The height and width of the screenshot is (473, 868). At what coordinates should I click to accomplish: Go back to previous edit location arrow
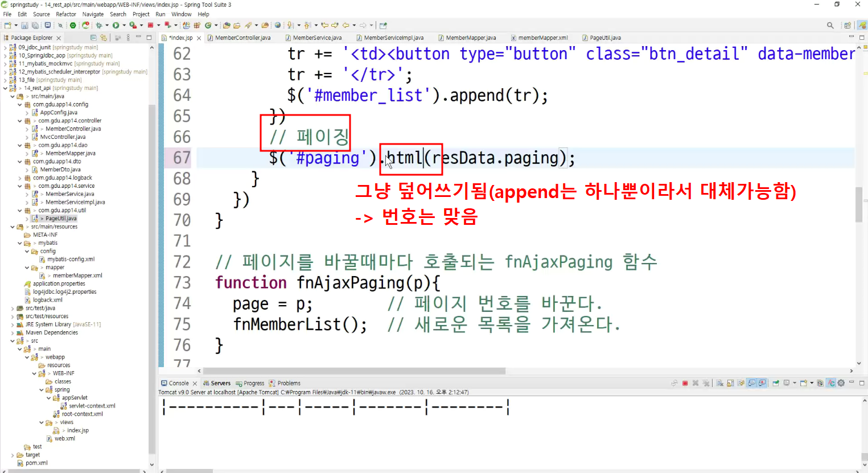[324, 25]
